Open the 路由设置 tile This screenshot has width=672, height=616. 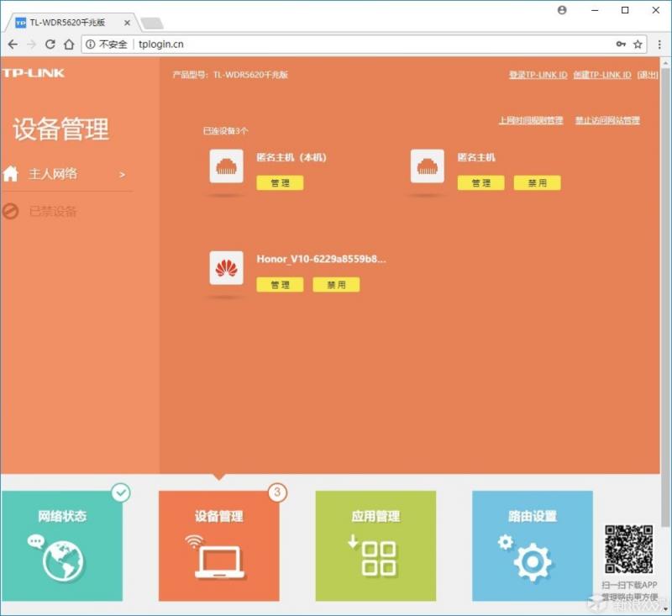click(x=533, y=545)
